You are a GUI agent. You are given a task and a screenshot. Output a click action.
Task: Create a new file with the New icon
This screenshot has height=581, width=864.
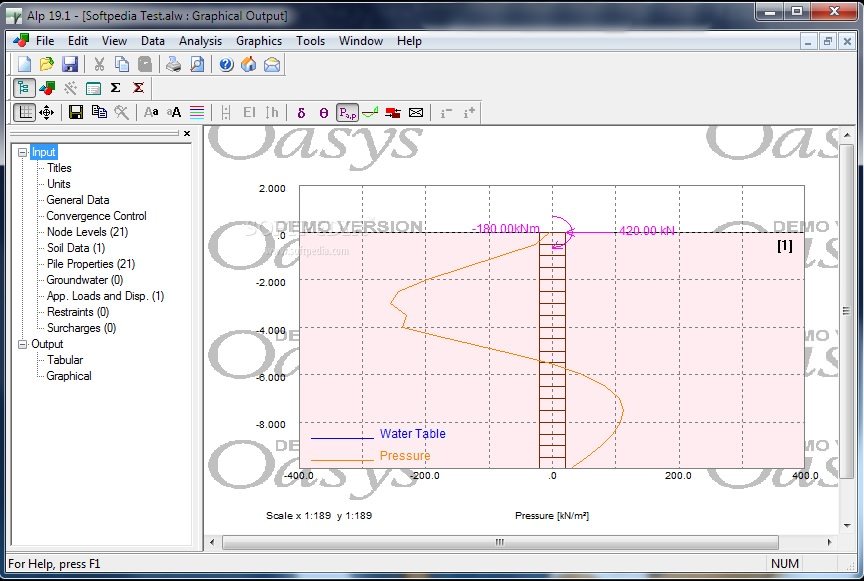24,64
